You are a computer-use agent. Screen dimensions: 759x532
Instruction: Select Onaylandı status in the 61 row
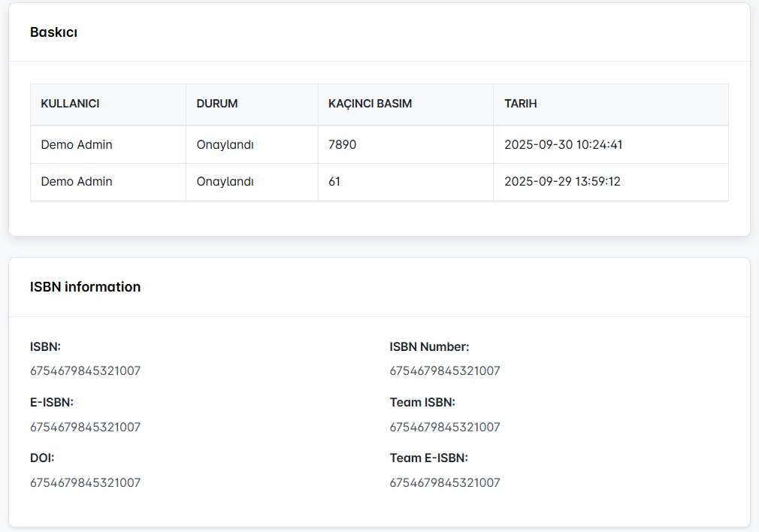(x=225, y=181)
